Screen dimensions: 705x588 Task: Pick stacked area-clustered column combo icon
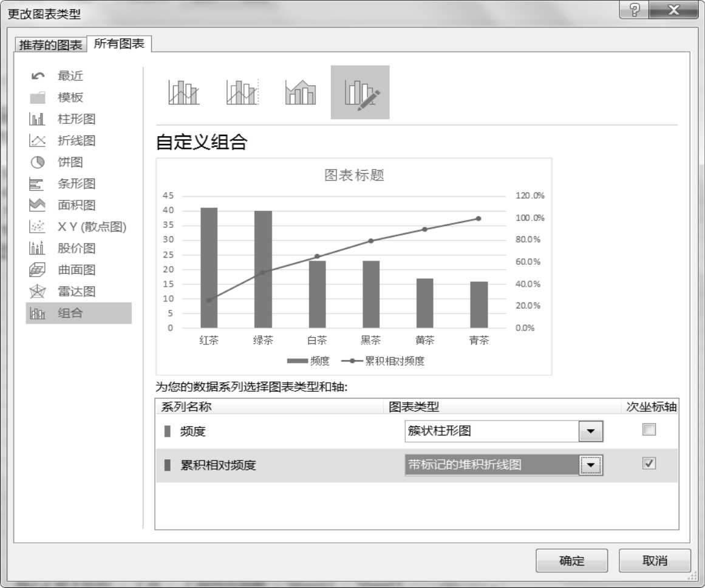pos(301,93)
